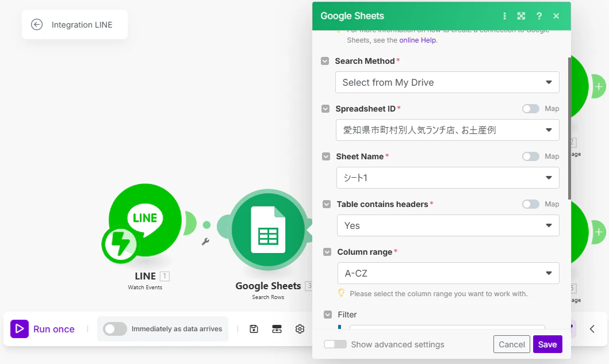The width and height of the screenshot is (609, 364).
Task: Click the 'Search Rows' label under Google Sheets
Action: 268,297
